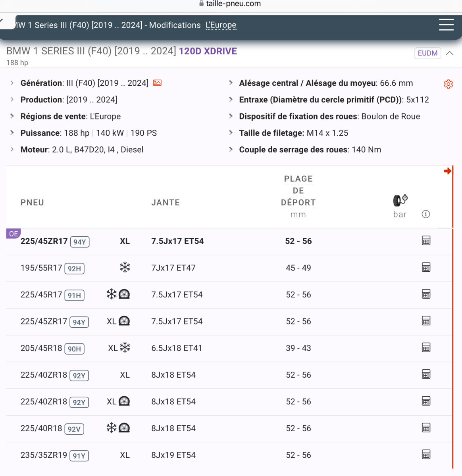Select the 39 - 43 offset range

click(298, 348)
